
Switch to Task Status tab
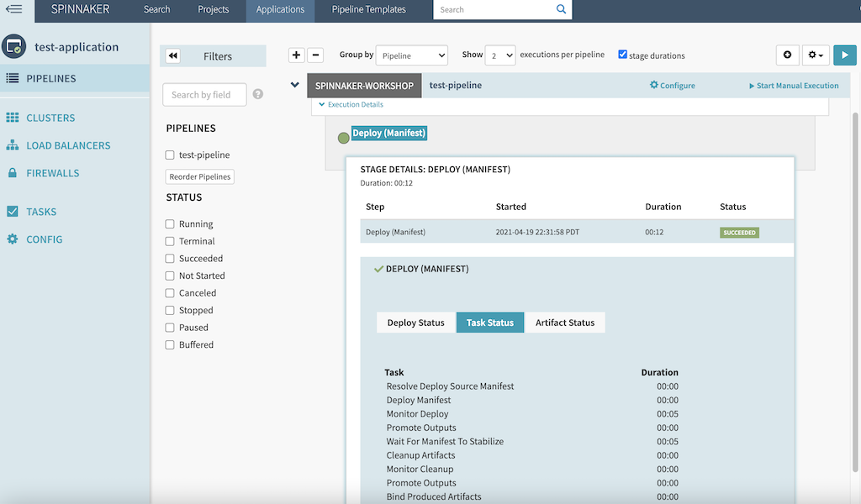[490, 323]
